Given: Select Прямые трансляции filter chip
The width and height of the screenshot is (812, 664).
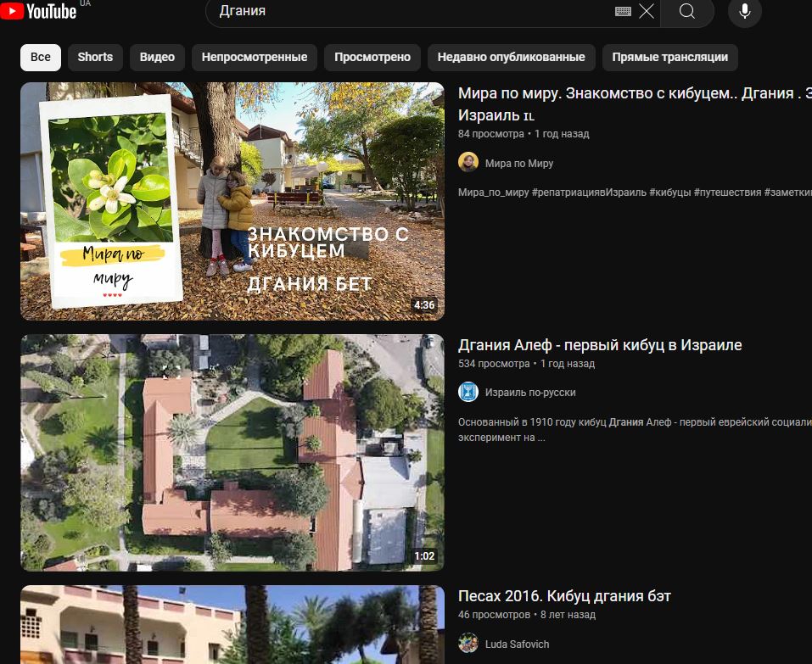Looking at the screenshot, I should (x=670, y=58).
